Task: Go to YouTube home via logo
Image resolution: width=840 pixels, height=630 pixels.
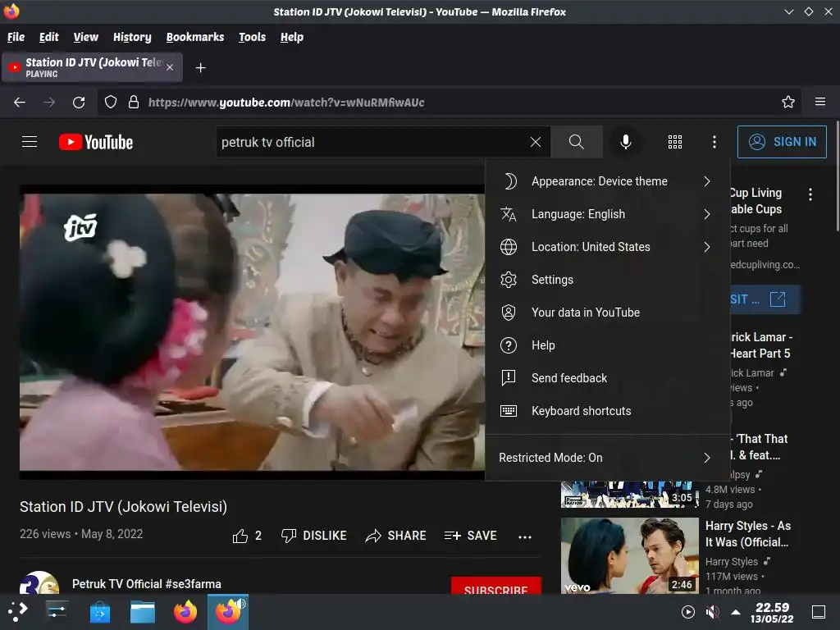Action: pos(96,142)
